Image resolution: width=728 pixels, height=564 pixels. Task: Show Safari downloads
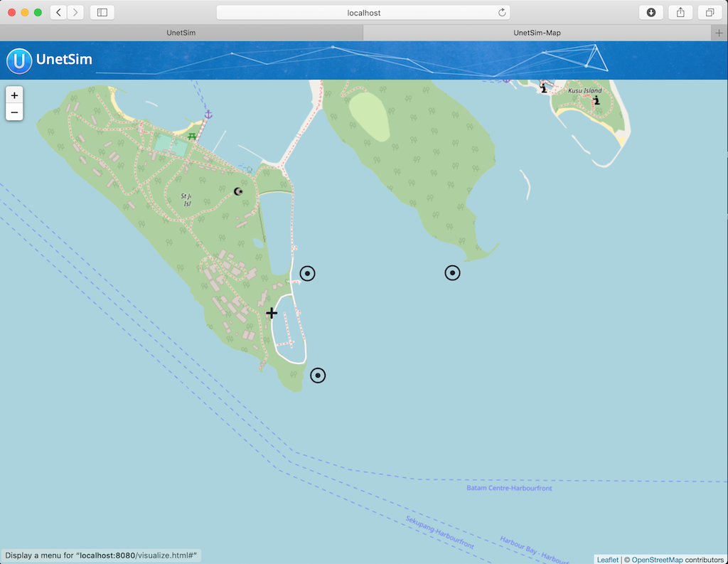coord(651,13)
